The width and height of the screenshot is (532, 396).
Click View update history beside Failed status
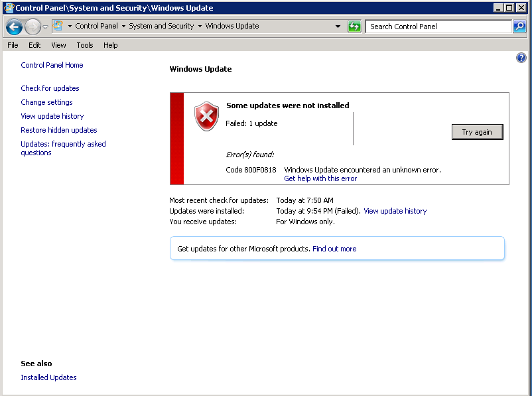(395, 211)
